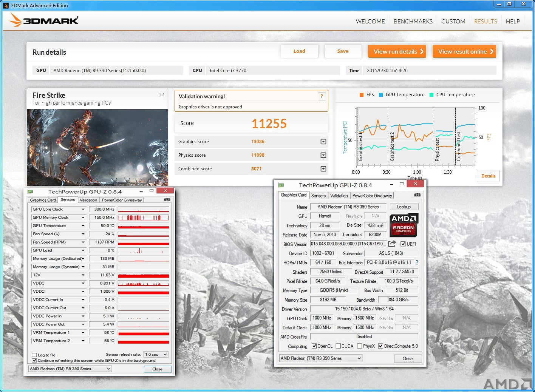Viewport: 535px width, 392px height.
Task: Expand the Graphics score details arrow
Action: tap(323, 142)
